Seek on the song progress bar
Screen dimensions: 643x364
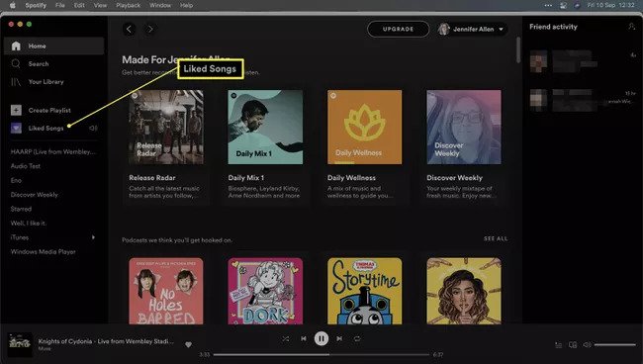click(321, 354)
